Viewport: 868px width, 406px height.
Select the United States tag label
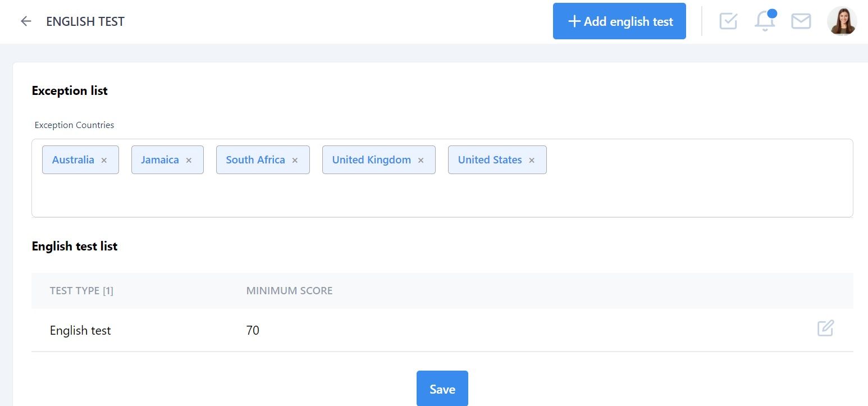[490, 159]
